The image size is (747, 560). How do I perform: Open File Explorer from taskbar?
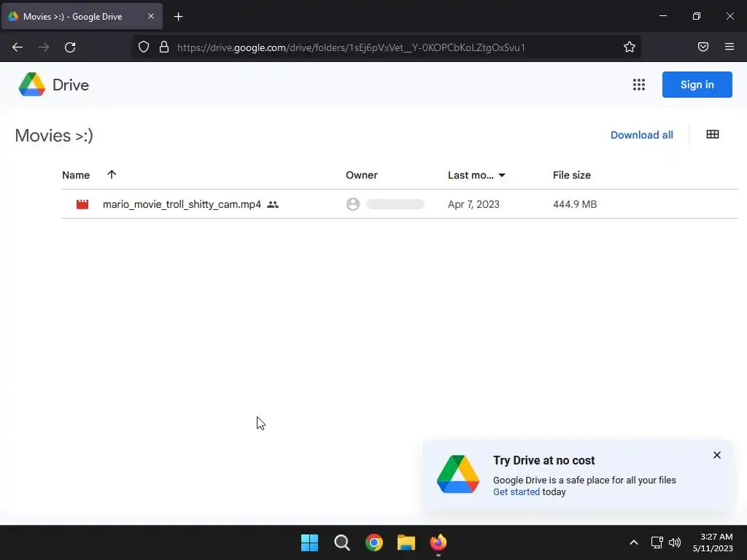(406, 542)
